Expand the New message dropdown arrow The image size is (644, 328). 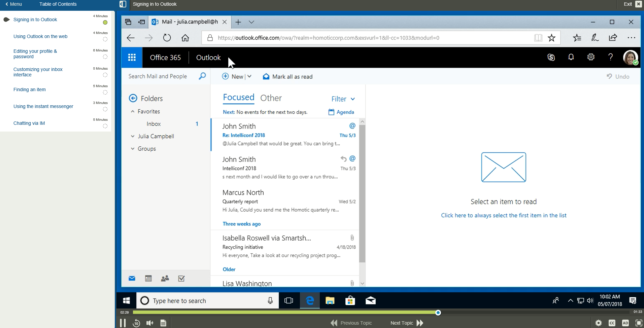[x=248, y=76]
